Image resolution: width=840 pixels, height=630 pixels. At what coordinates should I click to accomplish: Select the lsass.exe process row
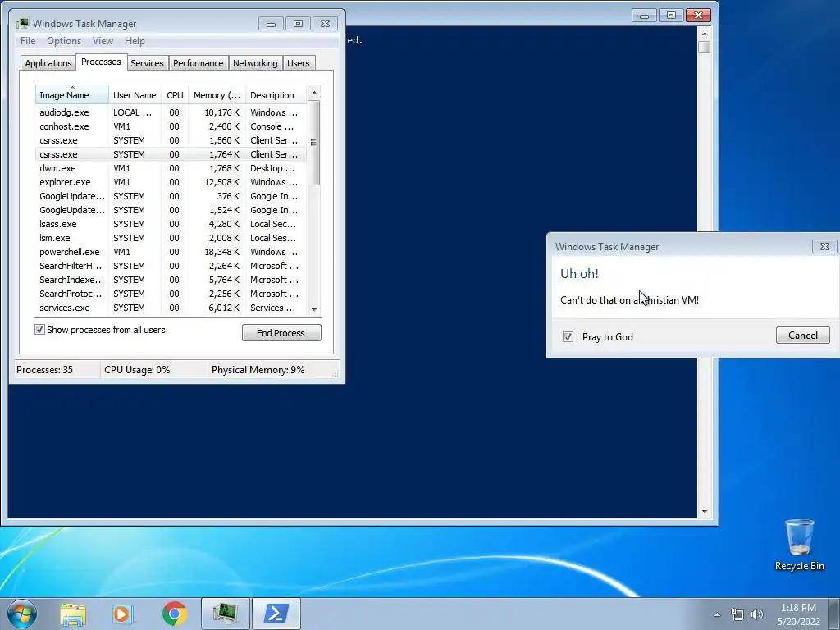pos(171,224)
